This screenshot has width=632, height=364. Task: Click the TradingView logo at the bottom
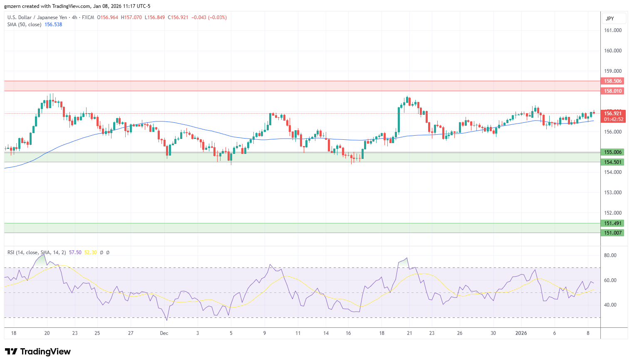tap(38, 352)
